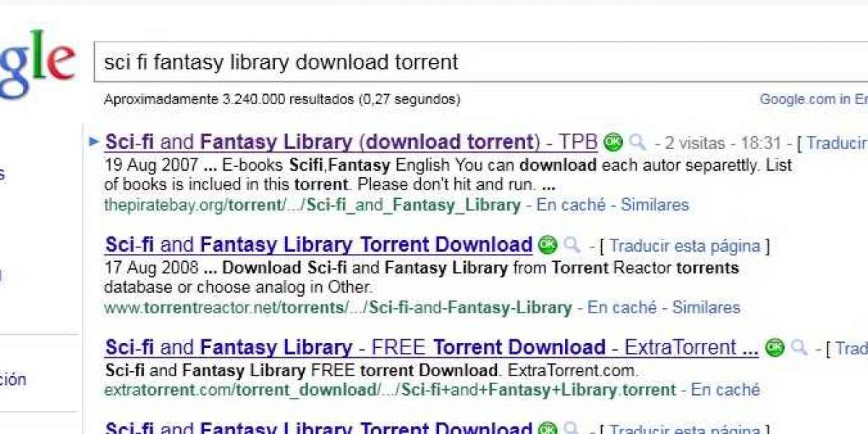The width and height of the screenshot is (868, 434).
Task: Click the blue arrow marker before first result
Action: pos(93,142)
